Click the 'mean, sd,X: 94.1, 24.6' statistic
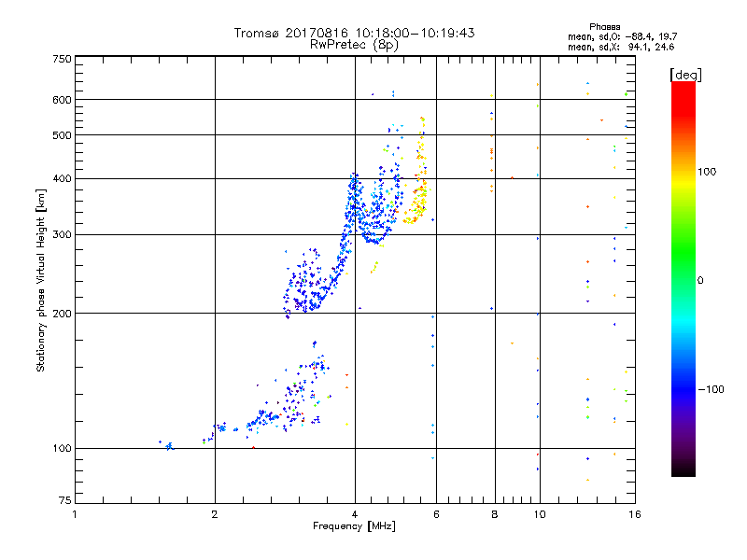 tap(621, 47)
